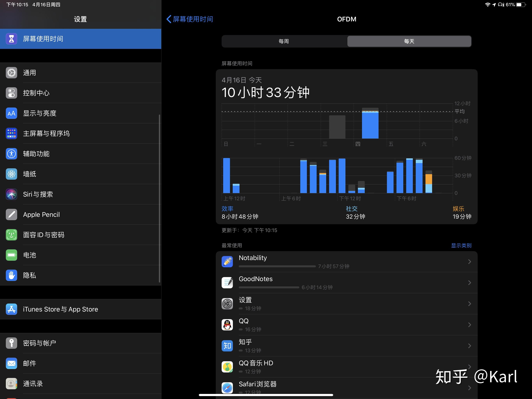Tap the 通用 gear icon
This screenshot has height=399, width=532.
pos(11,73)
